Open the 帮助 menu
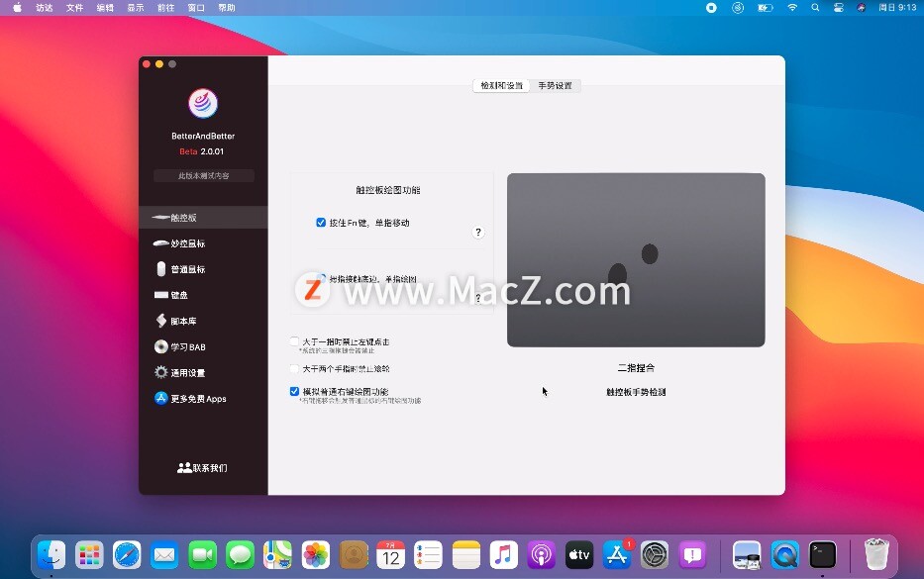The image size is (924, 579). [227, 8]
